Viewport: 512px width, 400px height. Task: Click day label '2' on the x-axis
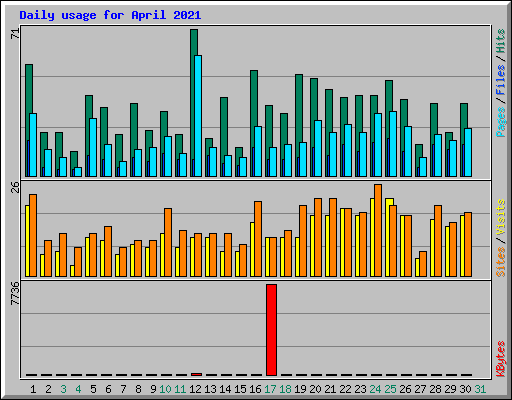point(48,389)
